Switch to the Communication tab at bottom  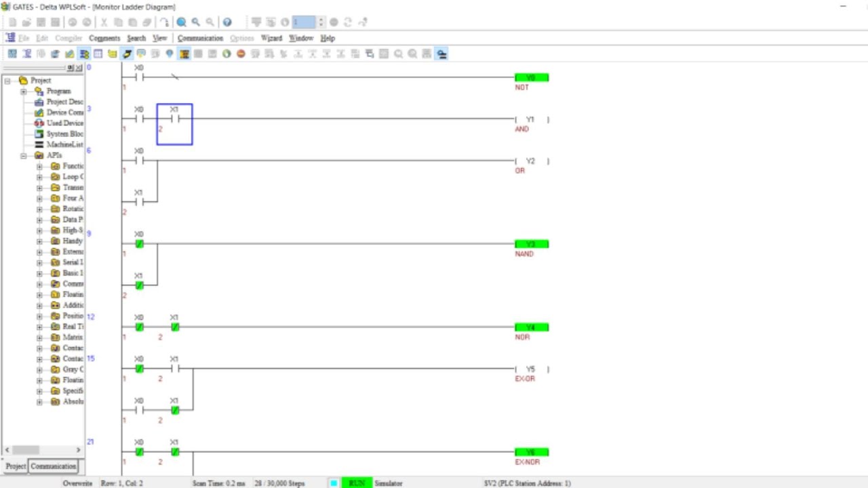(x=54, y=466)
